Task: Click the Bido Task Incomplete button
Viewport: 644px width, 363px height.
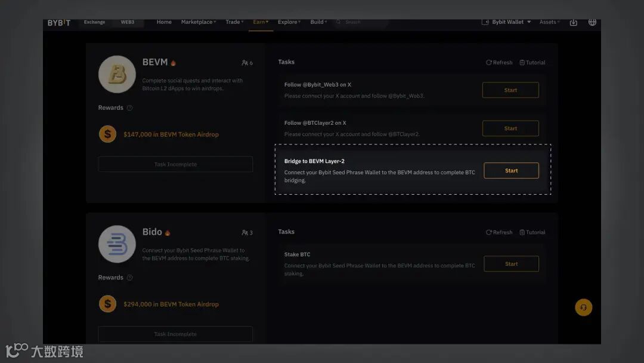Action: point(175,334)
